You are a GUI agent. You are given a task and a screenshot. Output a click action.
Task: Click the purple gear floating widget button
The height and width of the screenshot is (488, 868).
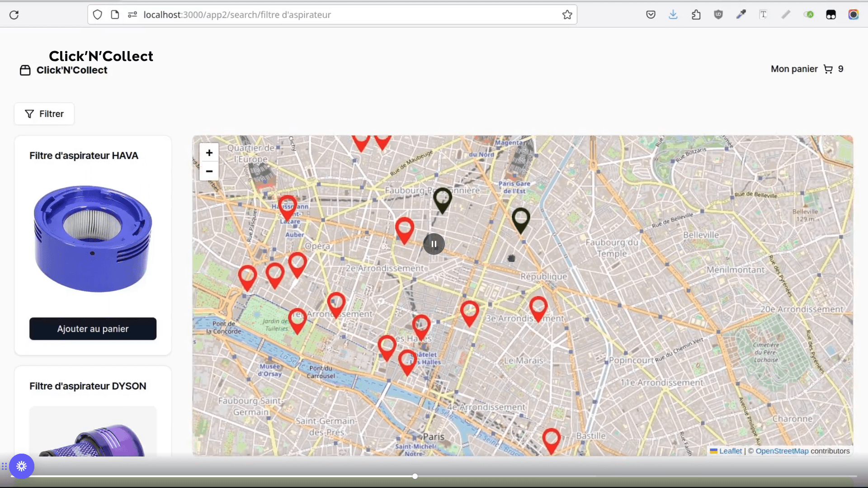tap(22, 466)
